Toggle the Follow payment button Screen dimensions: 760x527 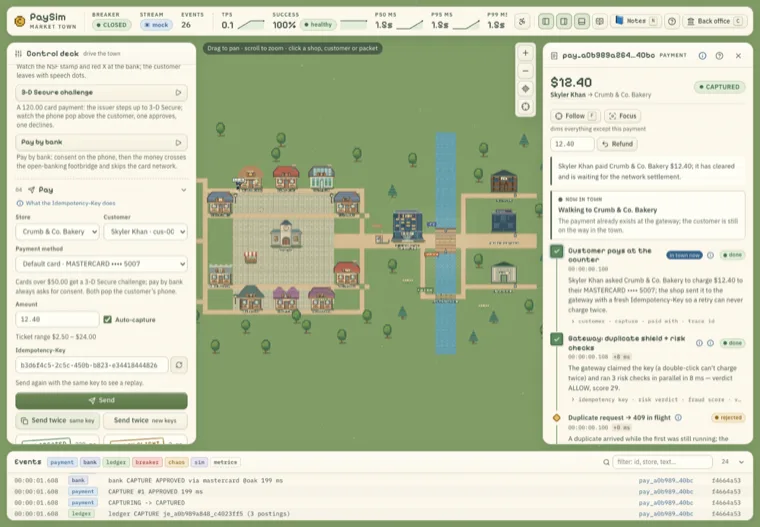click(x=575, y=116)
